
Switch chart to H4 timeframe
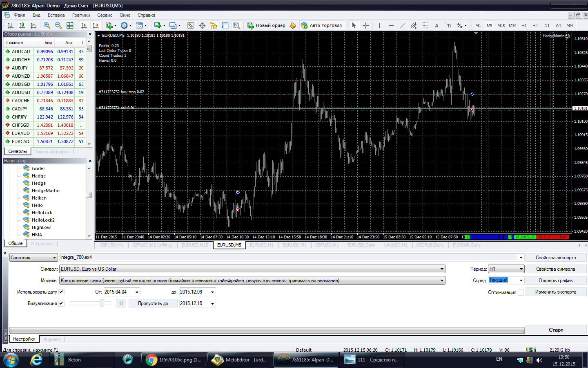coord(535,25)
